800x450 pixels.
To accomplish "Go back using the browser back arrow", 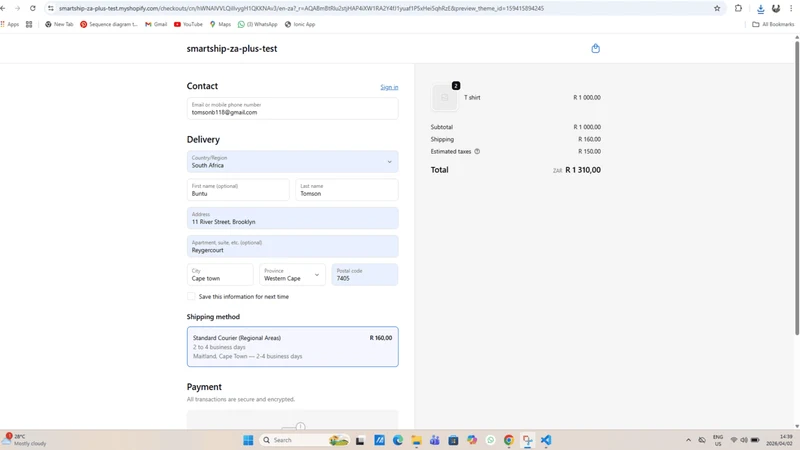I will pos(3,8).
